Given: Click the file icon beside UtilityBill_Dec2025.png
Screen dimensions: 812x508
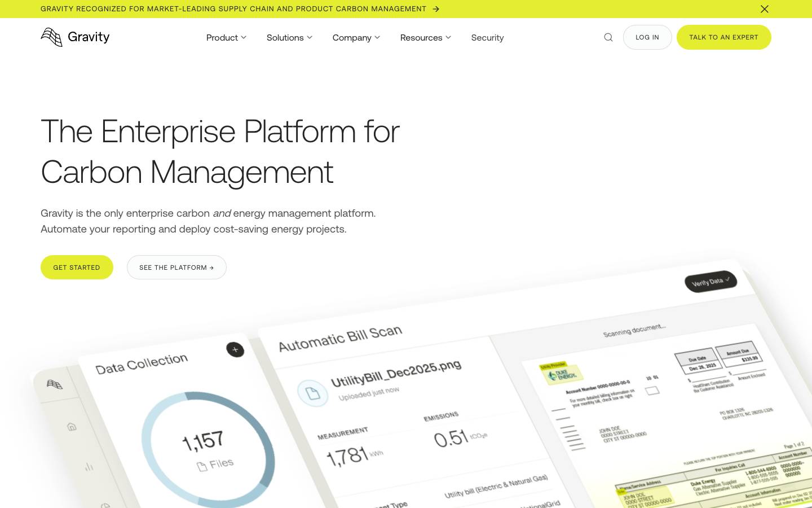Looking at the screenshot, I should click(312, 393).
